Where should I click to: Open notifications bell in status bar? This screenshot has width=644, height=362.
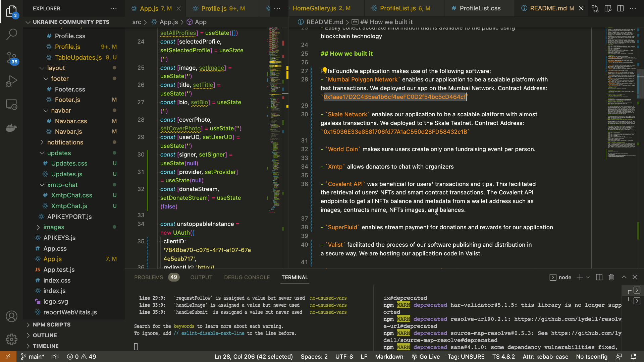coord(633,357)
